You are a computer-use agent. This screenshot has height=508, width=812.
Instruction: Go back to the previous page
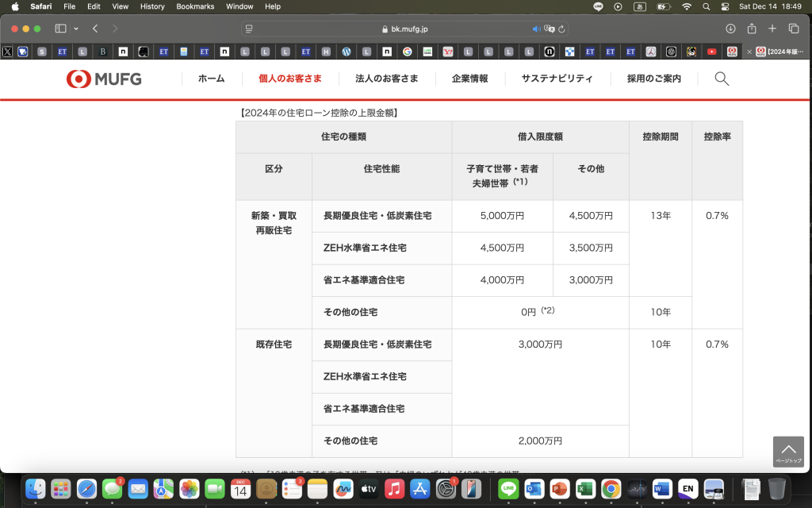tap(95, 29)
